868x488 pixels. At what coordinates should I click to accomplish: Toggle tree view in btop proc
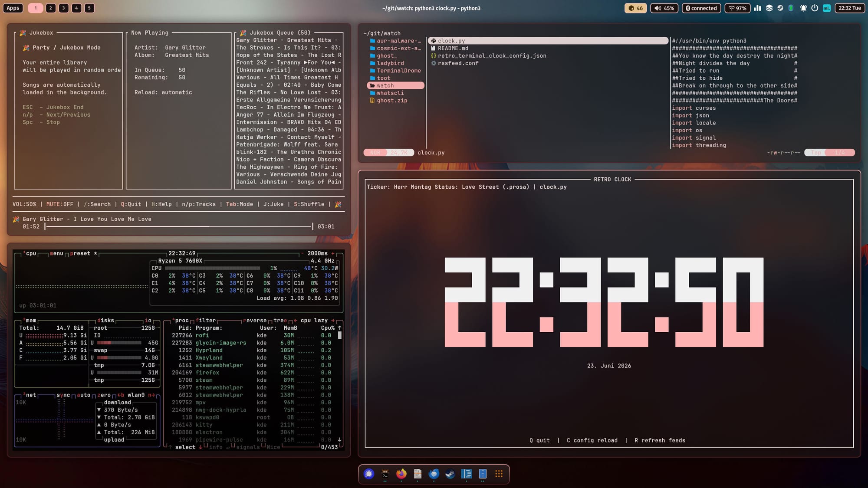tap(280, 321)
